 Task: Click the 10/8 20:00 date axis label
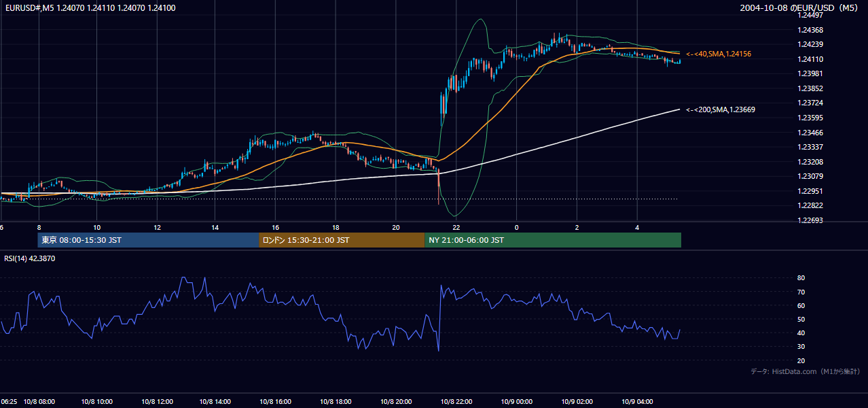coord(396,402)
